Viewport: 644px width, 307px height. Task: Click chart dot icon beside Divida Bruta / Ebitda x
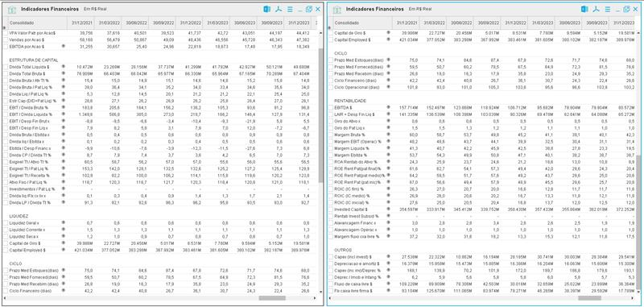tap(64, 135)
